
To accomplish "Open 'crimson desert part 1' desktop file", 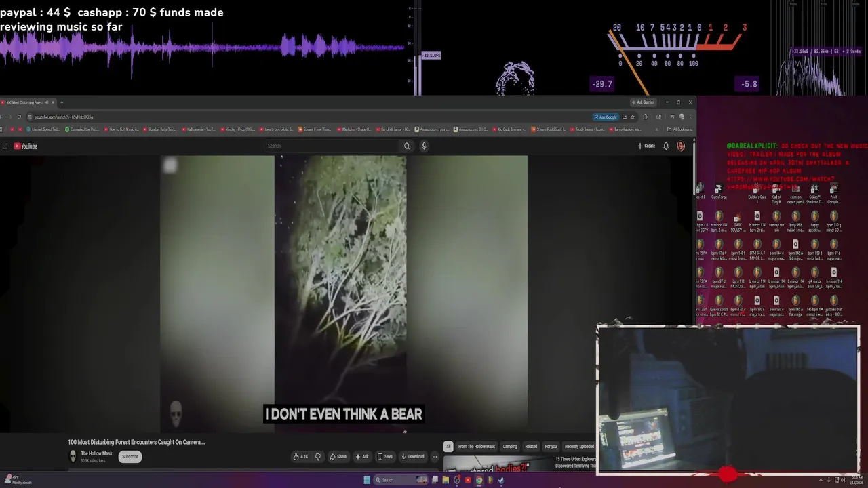I will pos(795,195).
